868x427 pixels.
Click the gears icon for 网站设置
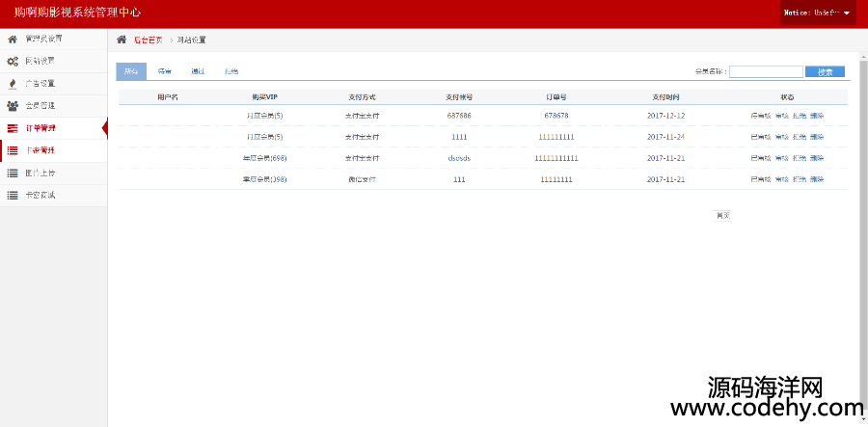point(13,62)
